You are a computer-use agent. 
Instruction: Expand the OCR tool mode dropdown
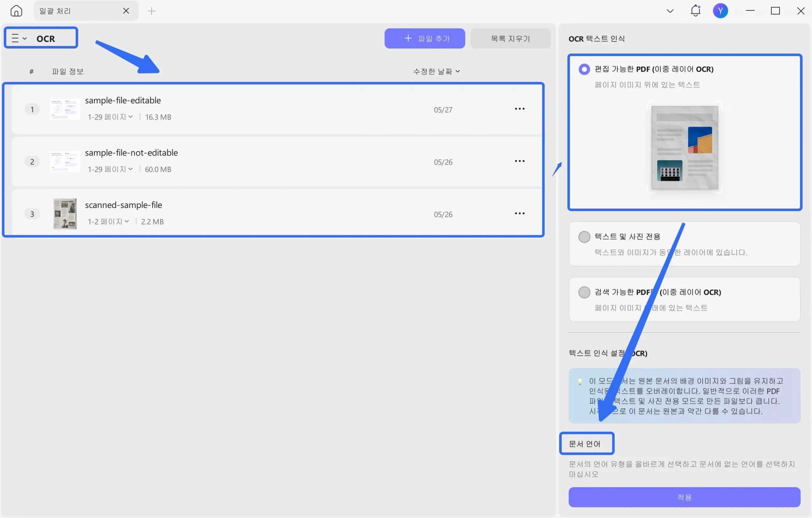[x=19, y=38]
